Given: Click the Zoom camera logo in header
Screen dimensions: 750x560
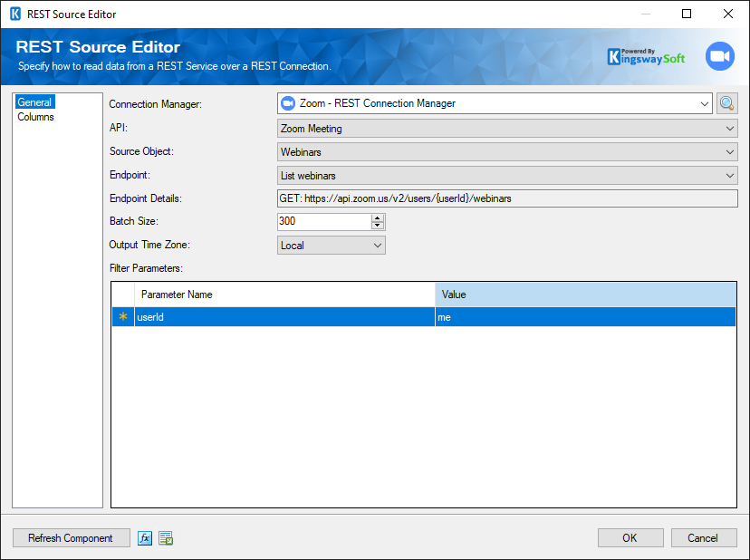Looking at the screenshot, I should 720,56.
